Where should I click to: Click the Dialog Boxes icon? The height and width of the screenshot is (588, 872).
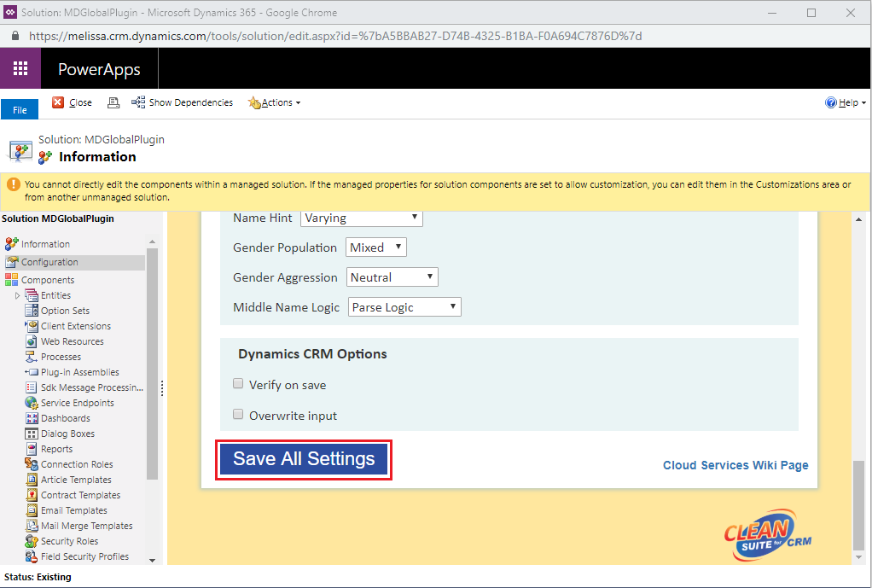click(32, 434)
